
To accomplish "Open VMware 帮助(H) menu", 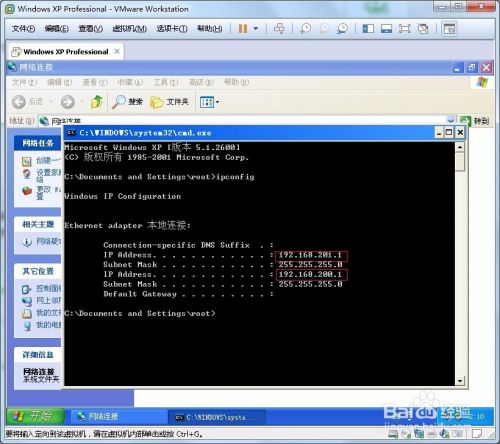I will point(209,29).
